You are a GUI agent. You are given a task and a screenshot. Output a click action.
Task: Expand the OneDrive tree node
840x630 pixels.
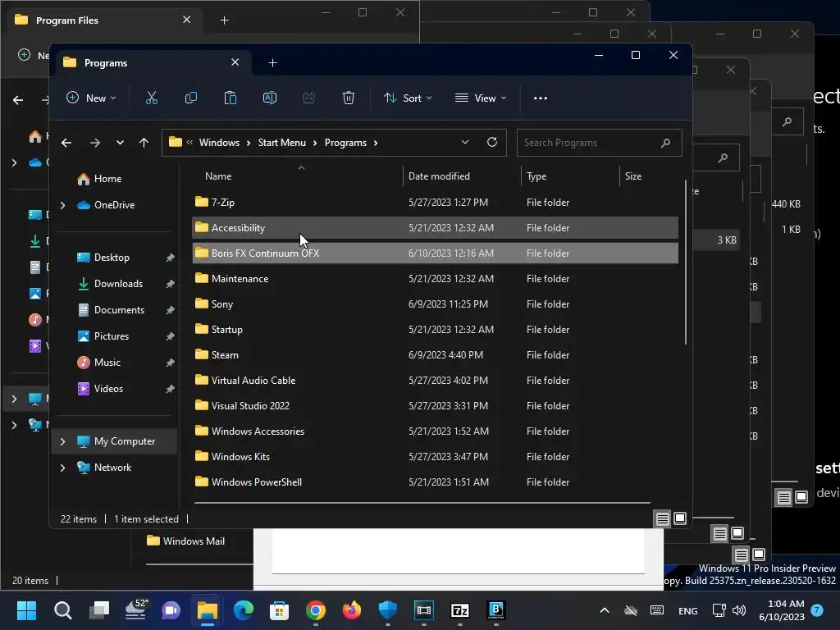coord(62,205)
